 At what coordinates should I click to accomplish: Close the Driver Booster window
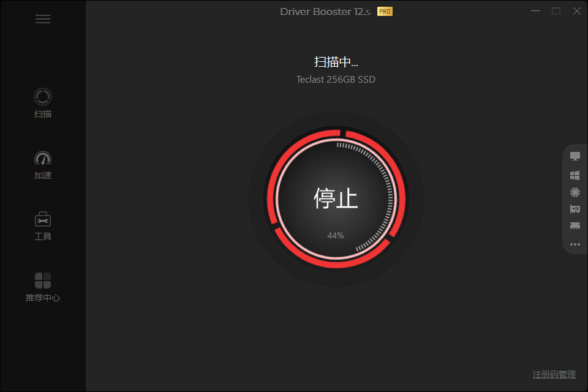[577, 11]
